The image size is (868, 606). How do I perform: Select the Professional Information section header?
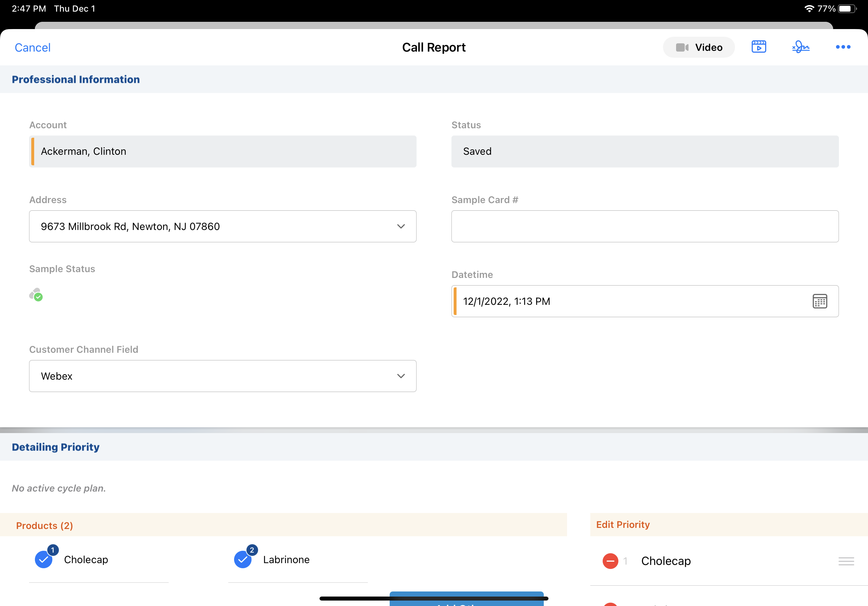(x=76, y=79)
